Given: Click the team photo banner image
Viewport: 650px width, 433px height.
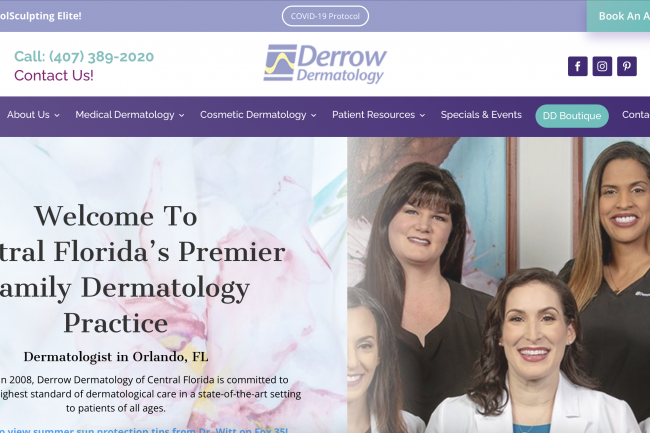Looking at the screenshot, I should 498,285.
